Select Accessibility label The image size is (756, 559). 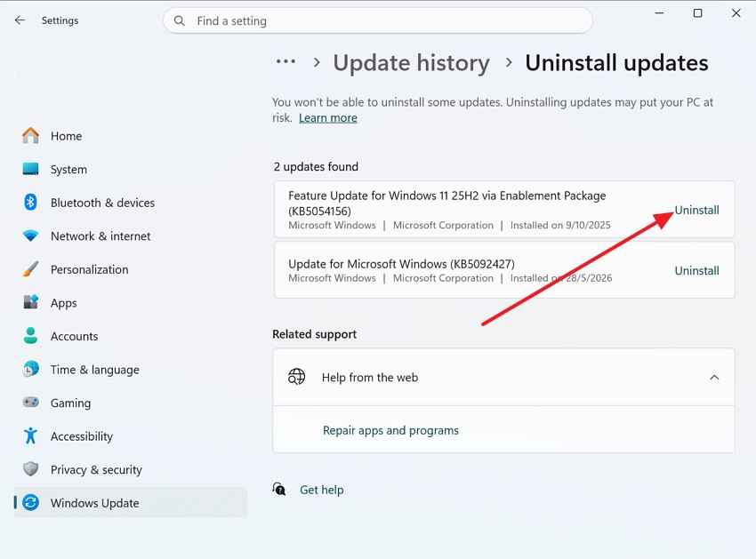pos(82,436)
